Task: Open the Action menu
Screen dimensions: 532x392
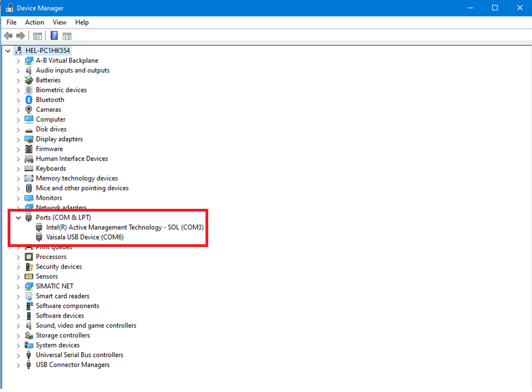Action: click(35, 22)
